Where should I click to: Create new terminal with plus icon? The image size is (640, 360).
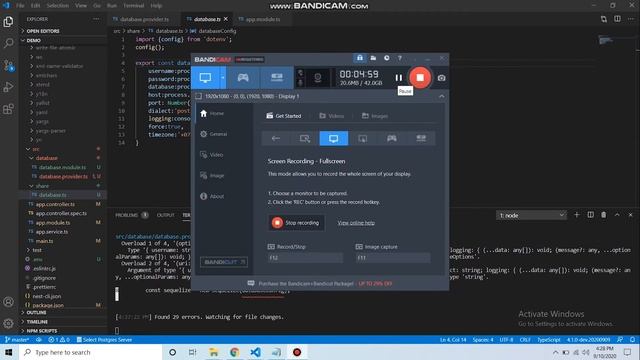pos(576,215)
